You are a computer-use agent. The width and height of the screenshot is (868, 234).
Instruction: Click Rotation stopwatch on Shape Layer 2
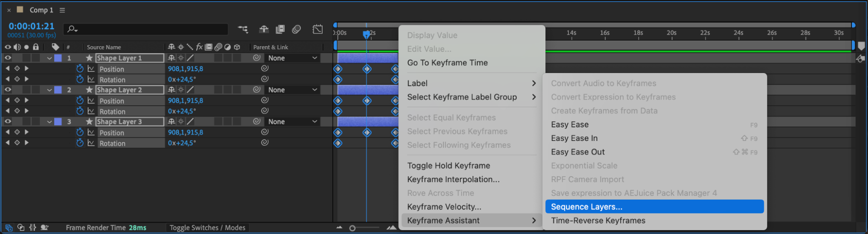(80, 111)
